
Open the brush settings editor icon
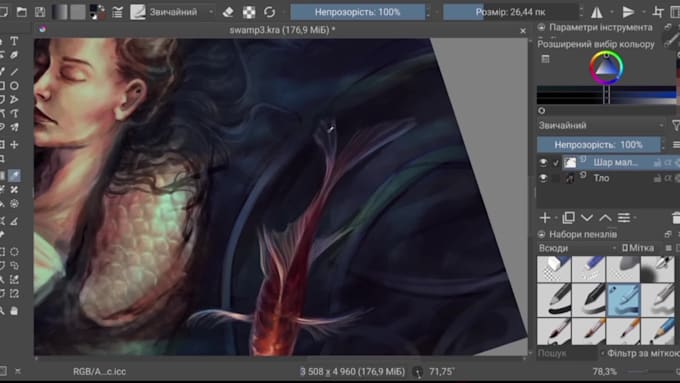tap(118, 12)
